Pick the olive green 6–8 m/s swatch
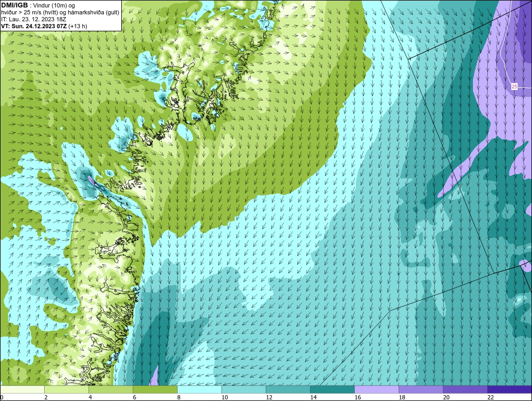 point(155,389)
